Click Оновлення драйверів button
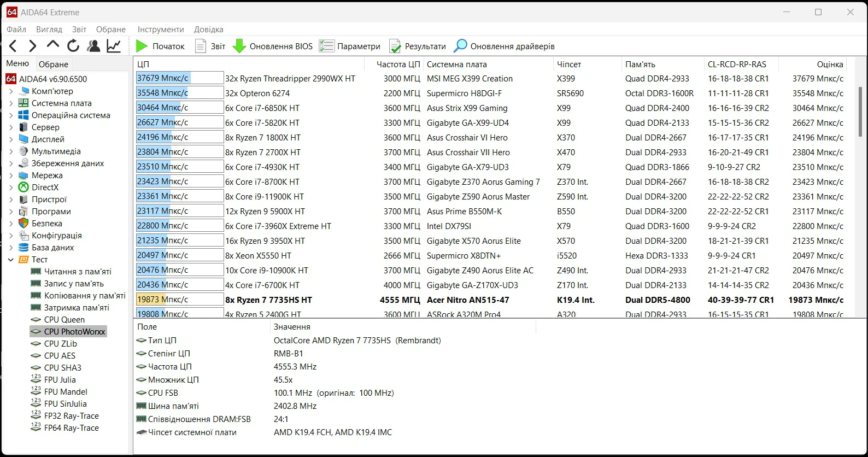 (505, 46)
